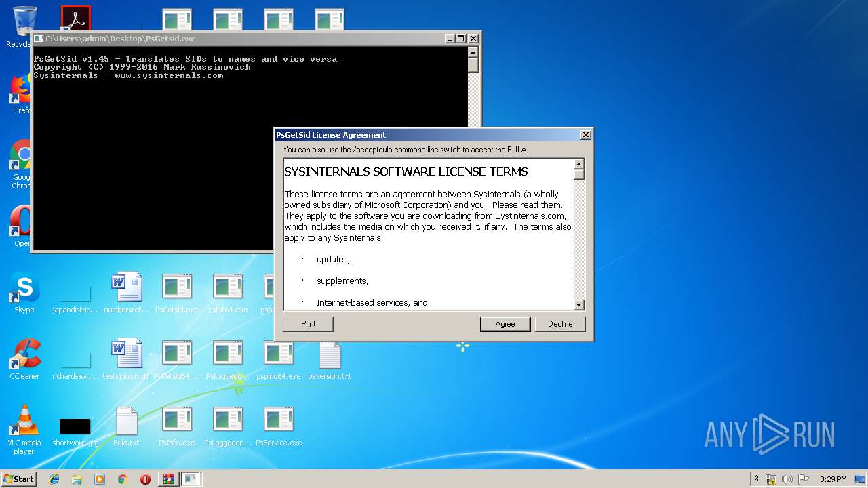Open Windows Explorer from taskbar
Viewport: 868px width, 488px height.
coord(77,479)
